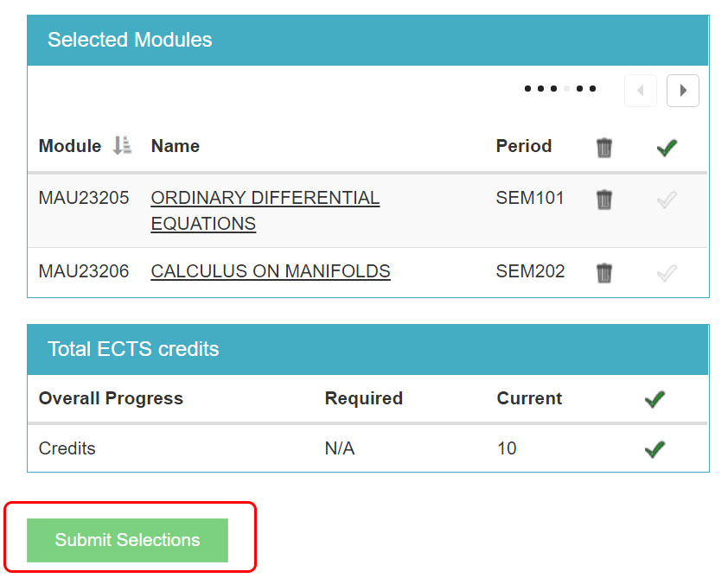This screenshot has height=578, width=728.
Task: Select the first pagination dot
Action: pos(527,88)
